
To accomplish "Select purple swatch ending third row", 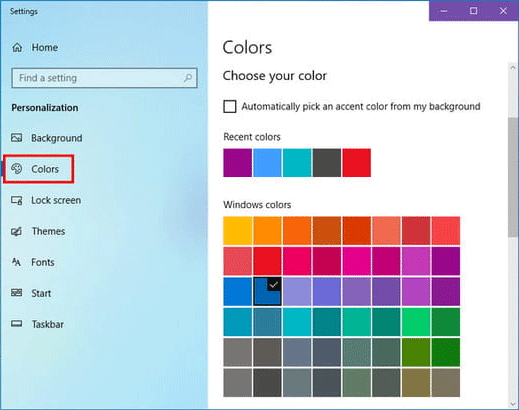I will 446,291.
